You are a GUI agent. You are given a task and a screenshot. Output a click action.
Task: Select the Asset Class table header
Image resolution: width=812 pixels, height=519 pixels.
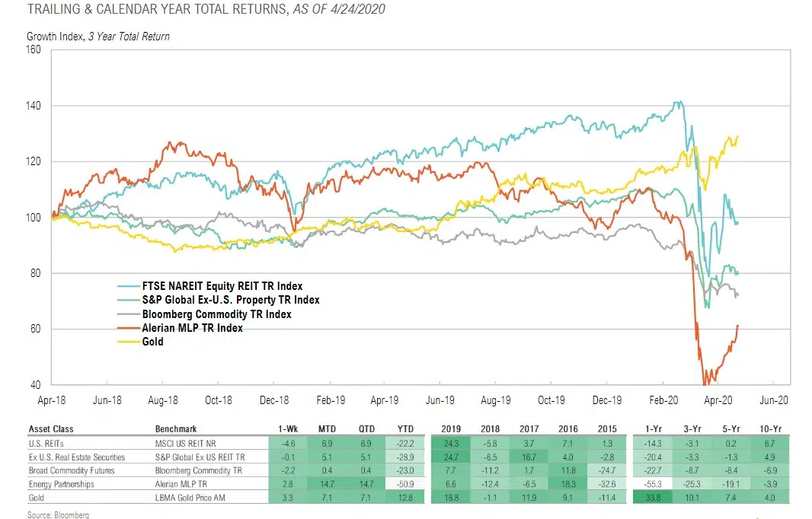click(51, 428)
